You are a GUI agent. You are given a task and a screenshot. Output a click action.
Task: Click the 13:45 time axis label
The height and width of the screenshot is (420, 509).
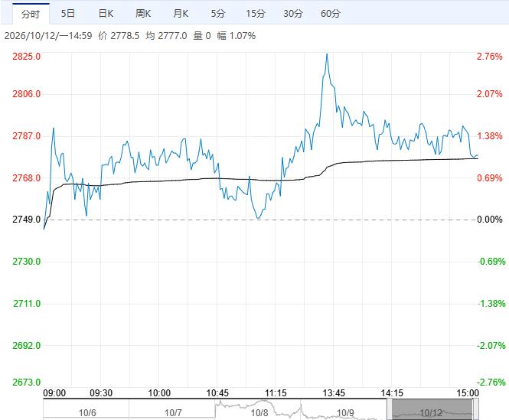tap(334, 393)
